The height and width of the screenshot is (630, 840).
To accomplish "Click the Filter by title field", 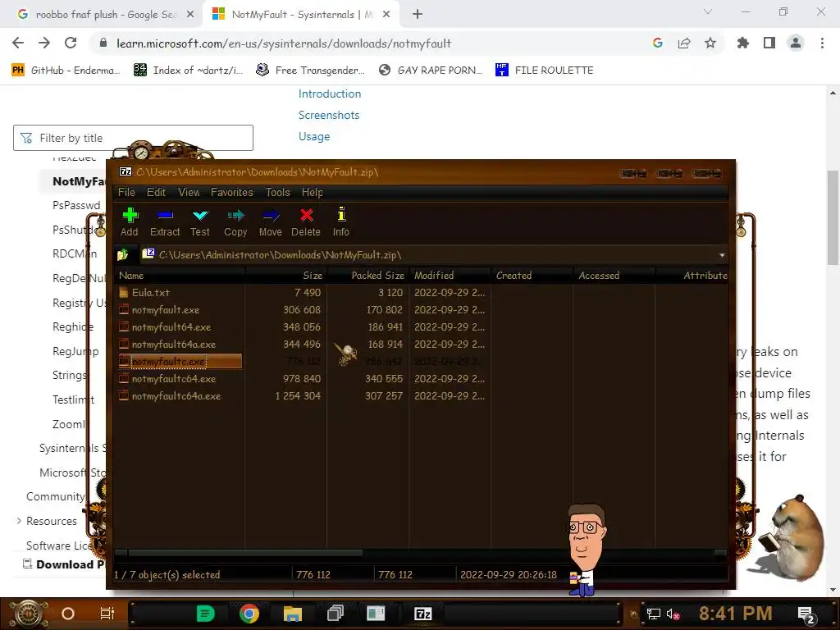I will coord(133,138).
